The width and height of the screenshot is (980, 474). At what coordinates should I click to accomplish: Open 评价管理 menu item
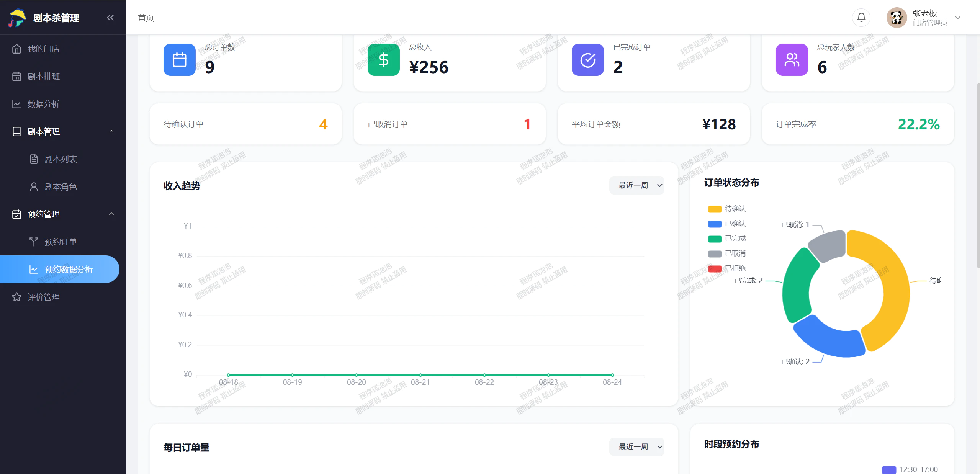tap(63, 297)
